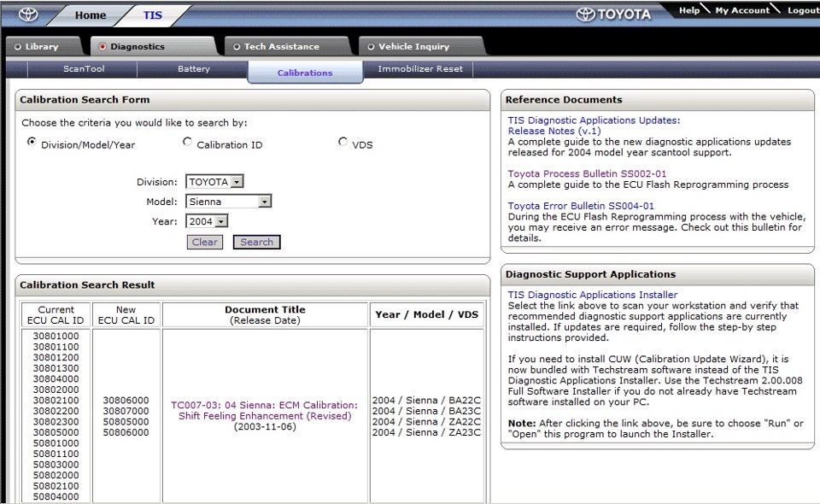Click current calibration ID 50803000
This screenshot has height=504, width=820.
click(56, 465)
